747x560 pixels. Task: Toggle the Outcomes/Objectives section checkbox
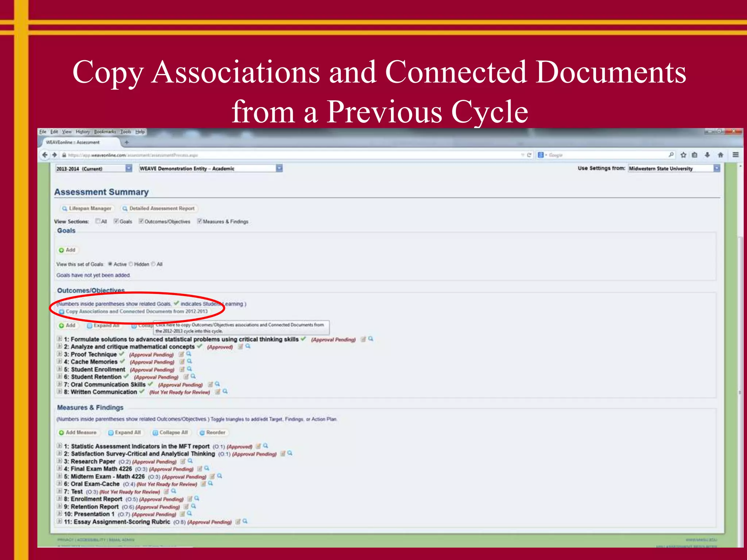141,221
